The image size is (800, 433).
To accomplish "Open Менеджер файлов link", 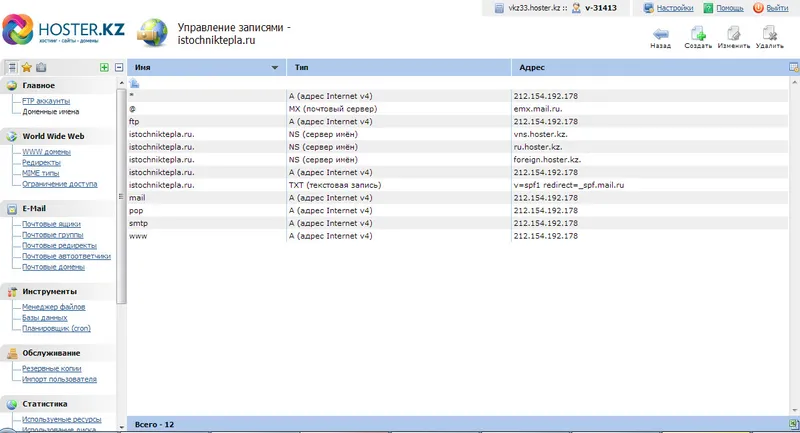I will [x=54, y=307].
